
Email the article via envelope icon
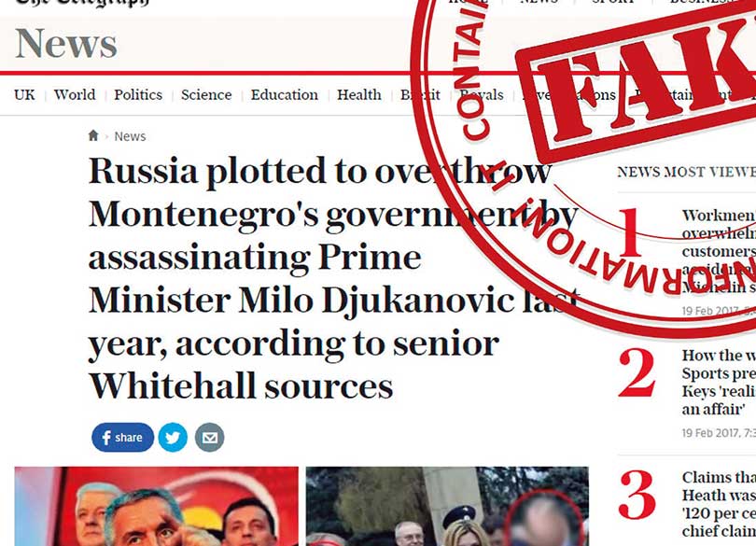pos(209,438)
